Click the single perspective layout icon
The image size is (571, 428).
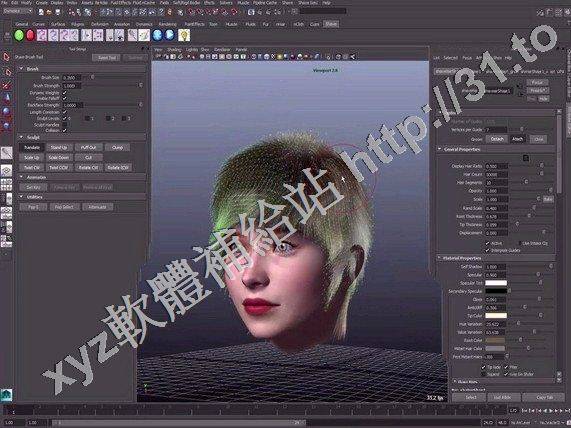(x=6, y=170)
